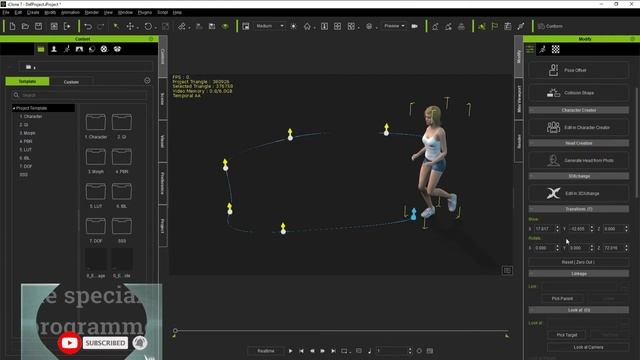Select the arrow Select tool
This screenshot has height=360, width=640.
116,26
